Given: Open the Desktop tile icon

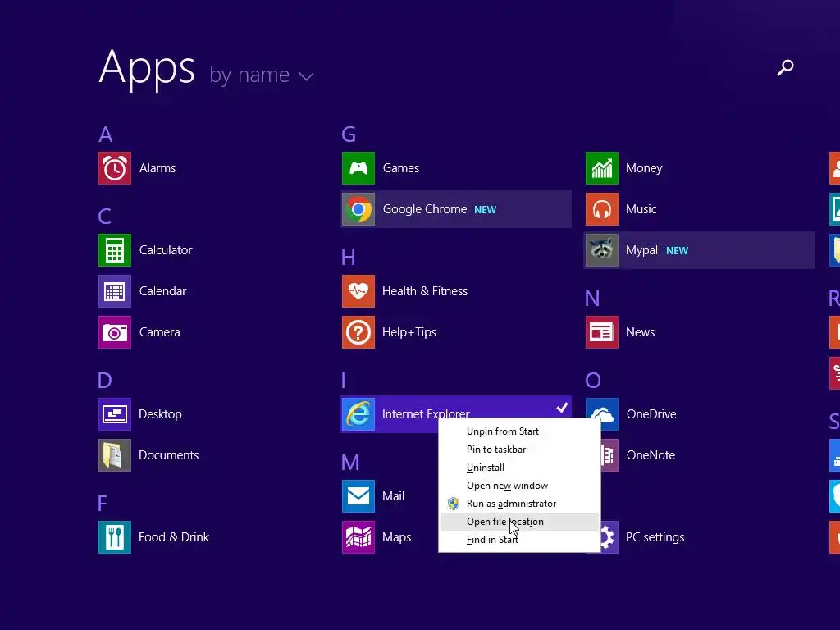Looking at the screenshot, I should pyautogui.click(x=115, y=414).
